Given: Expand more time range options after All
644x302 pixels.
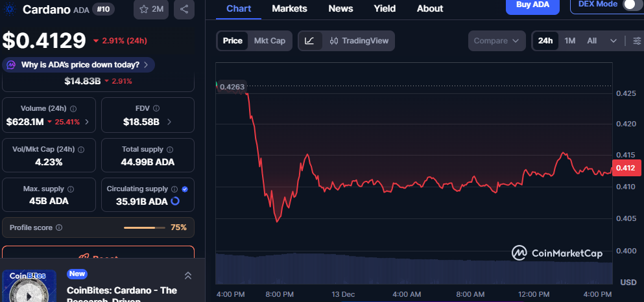Looking at the screenshot, I should [614, 41].
